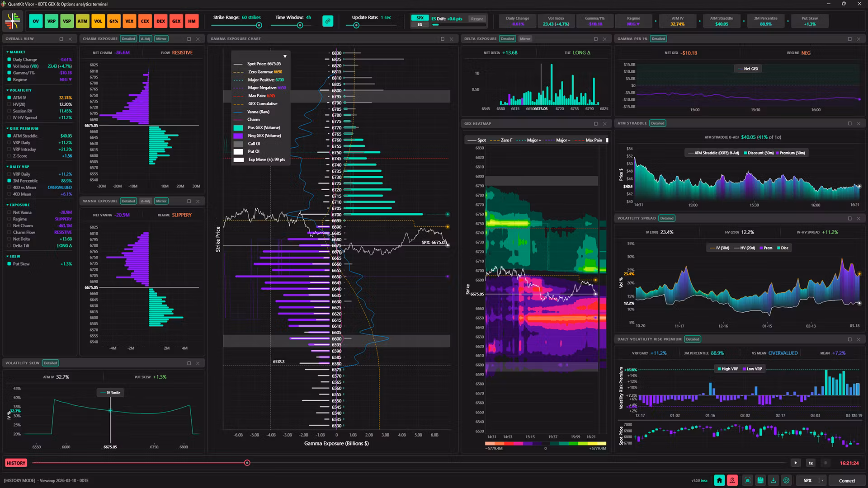Open the spot price legend dropdown in Gamma chart
The width and height of the screenshot is (868, 488).
(x=285, y=56)
